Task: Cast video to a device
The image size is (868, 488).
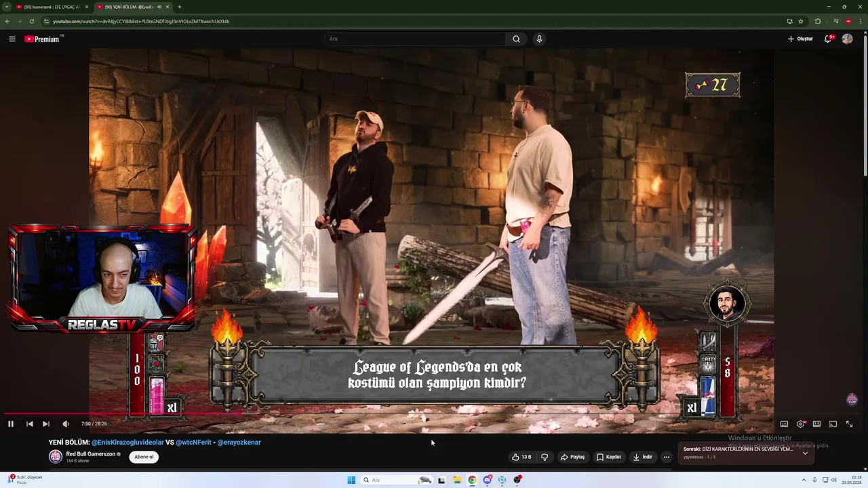Action: click(x=833, y=424)
